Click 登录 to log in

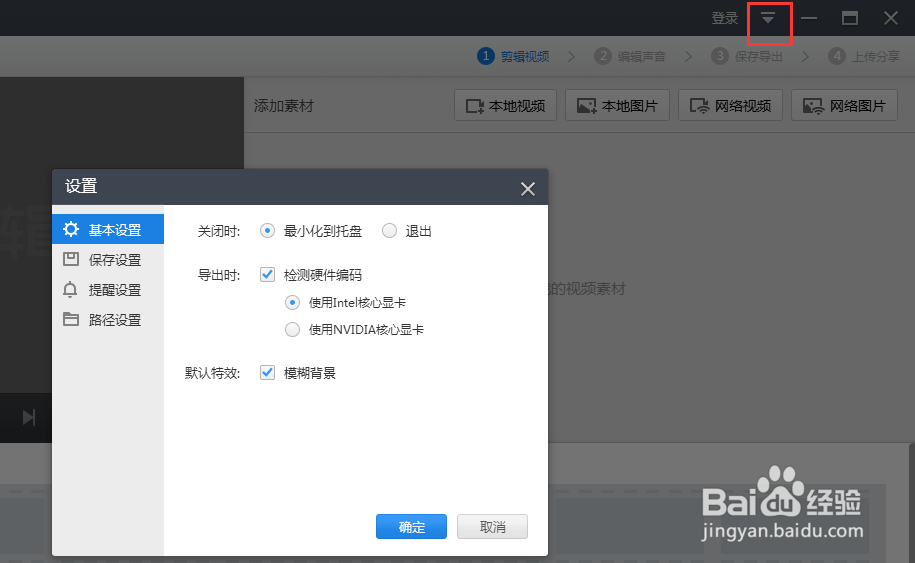(x=725, y=19)
